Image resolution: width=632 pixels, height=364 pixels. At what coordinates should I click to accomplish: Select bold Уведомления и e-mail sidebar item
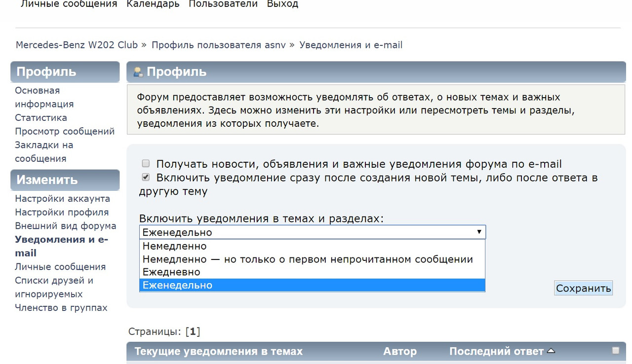click(x=62, y=246)
